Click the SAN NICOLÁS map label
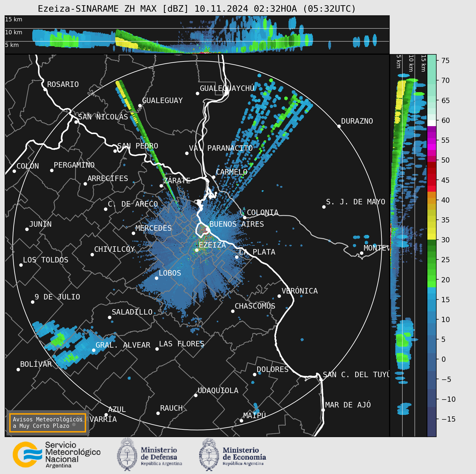Screen dimensions: 476x474 pos(103,117)
